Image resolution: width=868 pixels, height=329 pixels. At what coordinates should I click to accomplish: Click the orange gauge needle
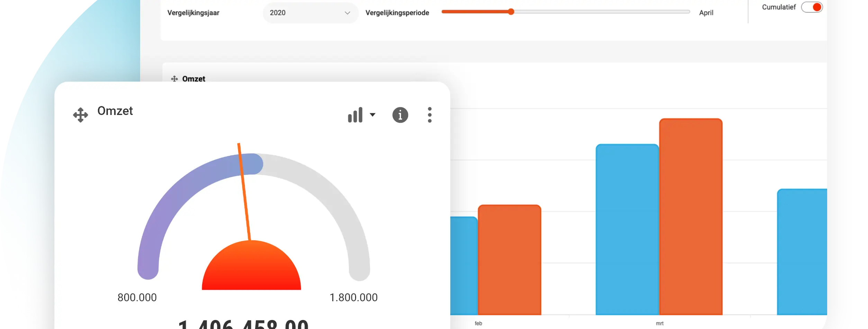244,192
